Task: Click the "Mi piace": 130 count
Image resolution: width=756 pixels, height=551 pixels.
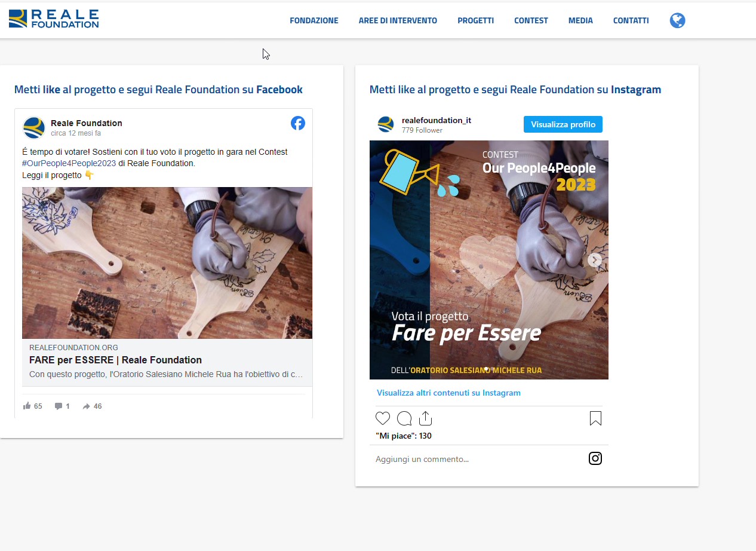Action: point(404,436)
